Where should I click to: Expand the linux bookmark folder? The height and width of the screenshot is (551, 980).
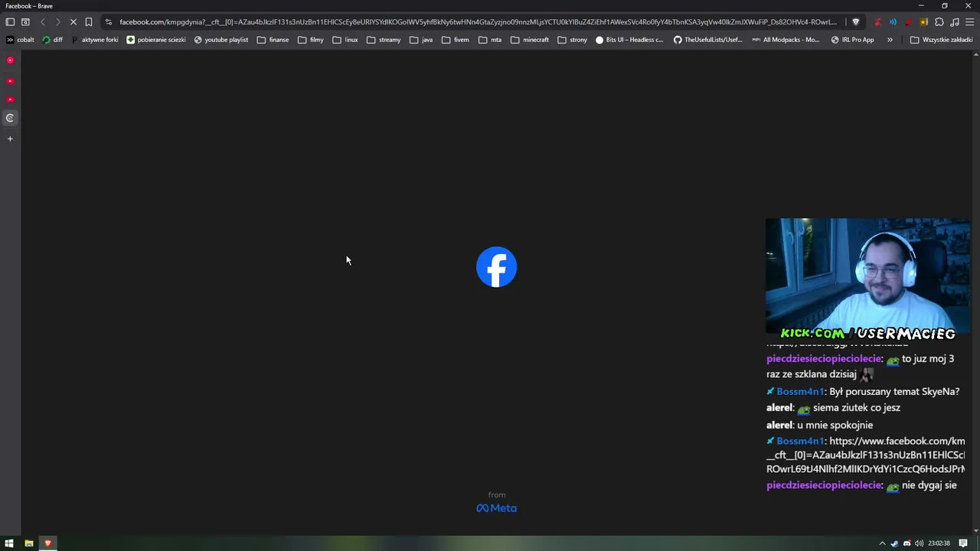coord(345,40)
